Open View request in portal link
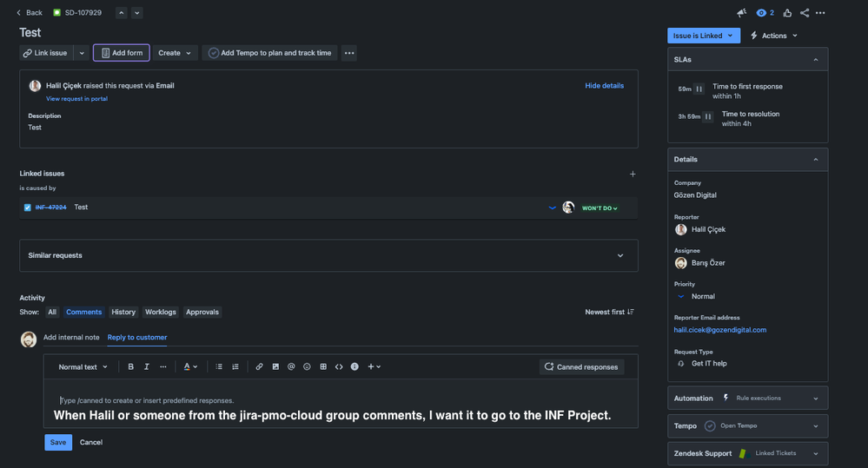 pos(77,98)
